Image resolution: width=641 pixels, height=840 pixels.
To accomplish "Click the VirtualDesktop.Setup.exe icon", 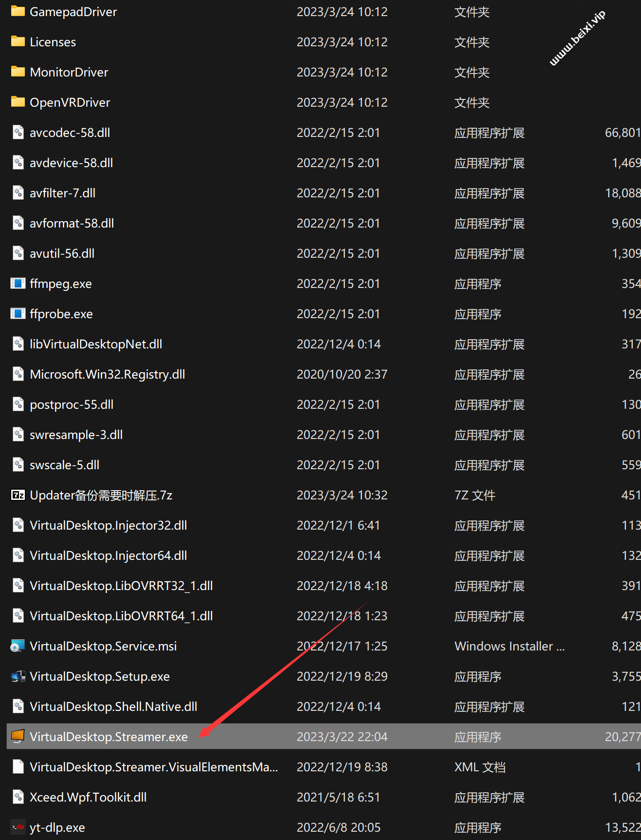I will (x=18, y=676).
